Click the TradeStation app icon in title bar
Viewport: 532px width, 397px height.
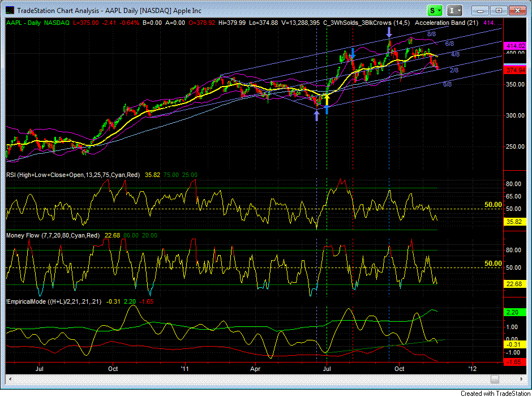point(10,11)
